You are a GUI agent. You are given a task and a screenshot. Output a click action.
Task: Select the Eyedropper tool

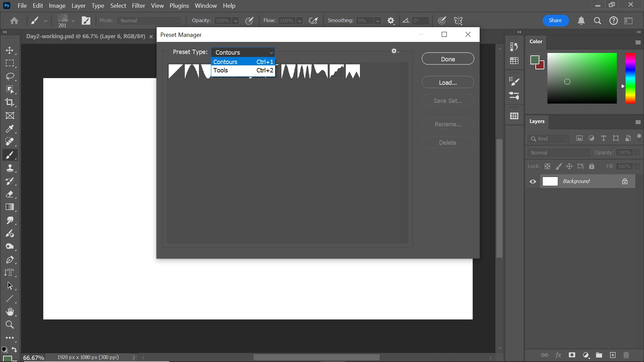point(9,129)
